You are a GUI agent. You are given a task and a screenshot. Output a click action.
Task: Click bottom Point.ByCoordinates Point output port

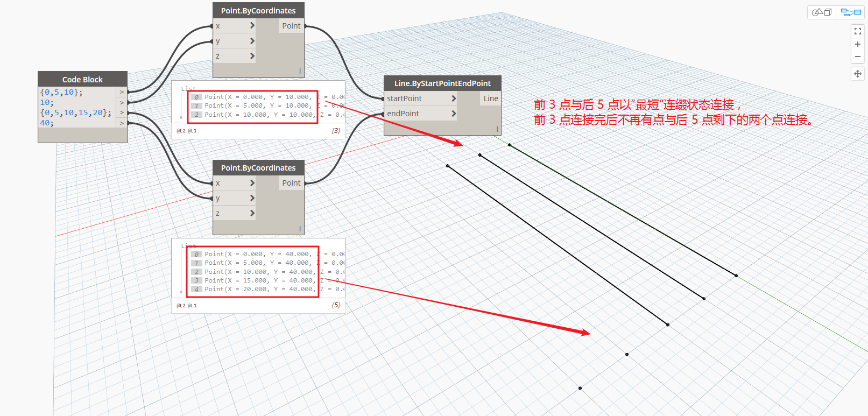coord(291,183)
